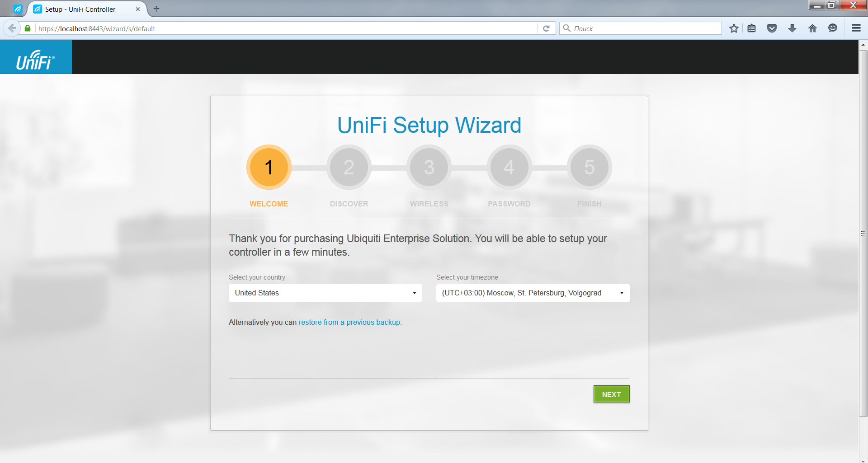Screen dimensions: 868x463
Task: Select the Setup - UniFi Controller tab
Action: (87, 9)
